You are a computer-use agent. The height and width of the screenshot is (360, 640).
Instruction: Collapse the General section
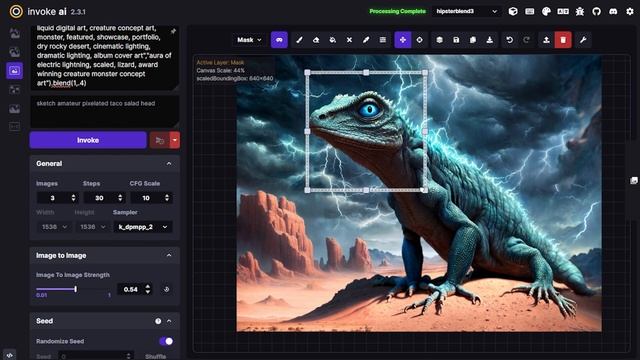pos(169,164)
